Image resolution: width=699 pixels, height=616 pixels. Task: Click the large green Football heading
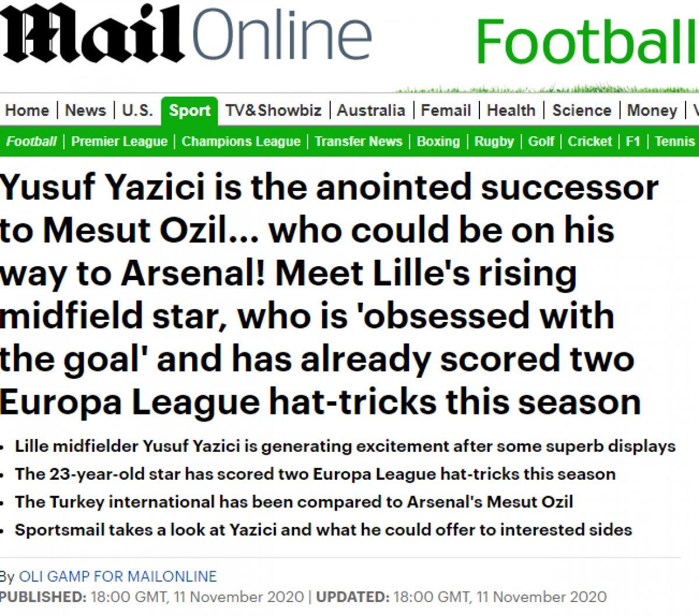coord(587,42)
